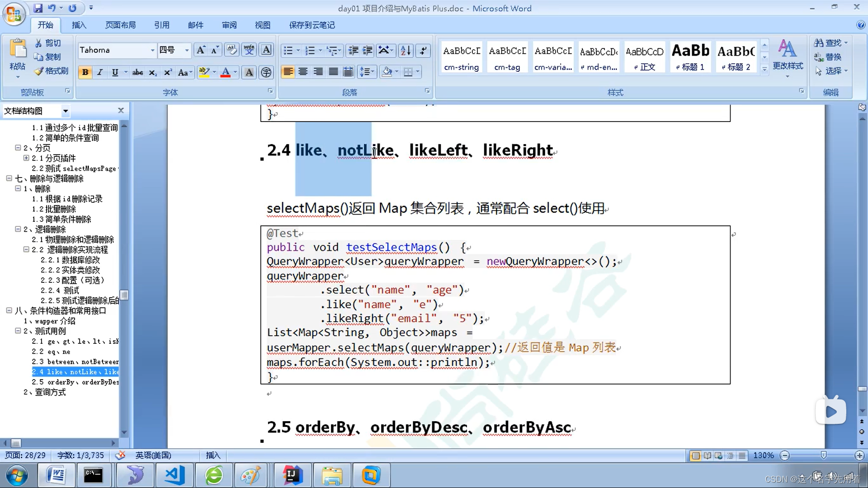Screen dimensions: 868x488
Task: Align text left
Action: (x=288, y=72)
